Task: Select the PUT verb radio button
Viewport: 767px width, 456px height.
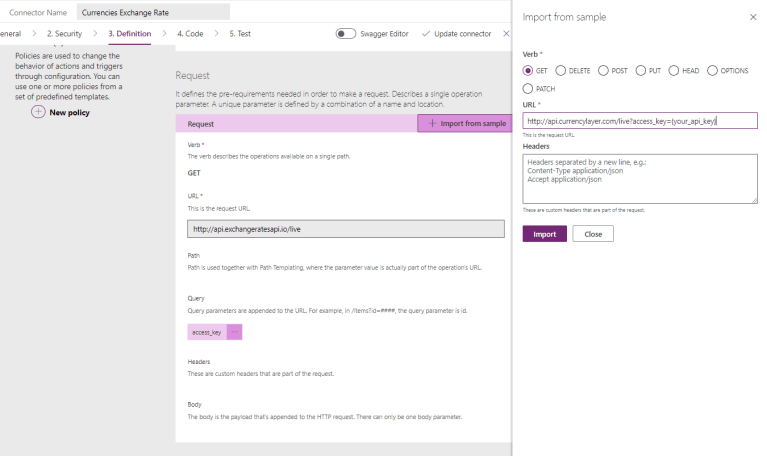Action: [x=641, y=70]
